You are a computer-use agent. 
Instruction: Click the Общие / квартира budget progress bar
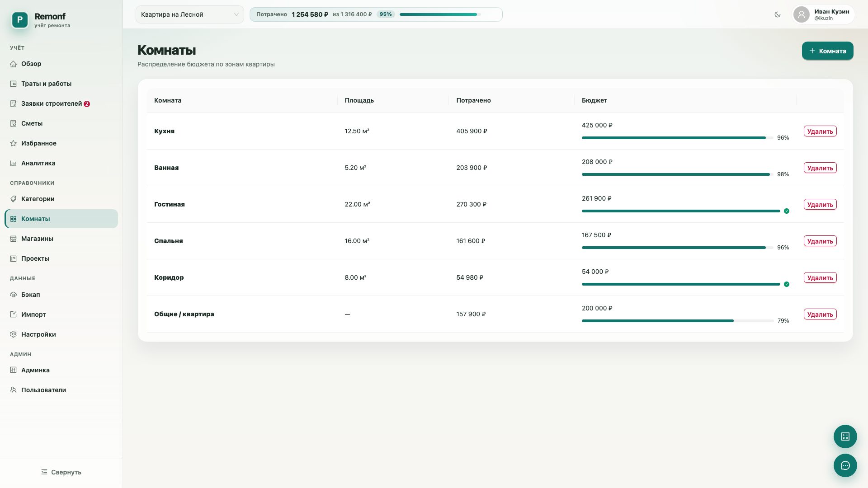[677, 321]
